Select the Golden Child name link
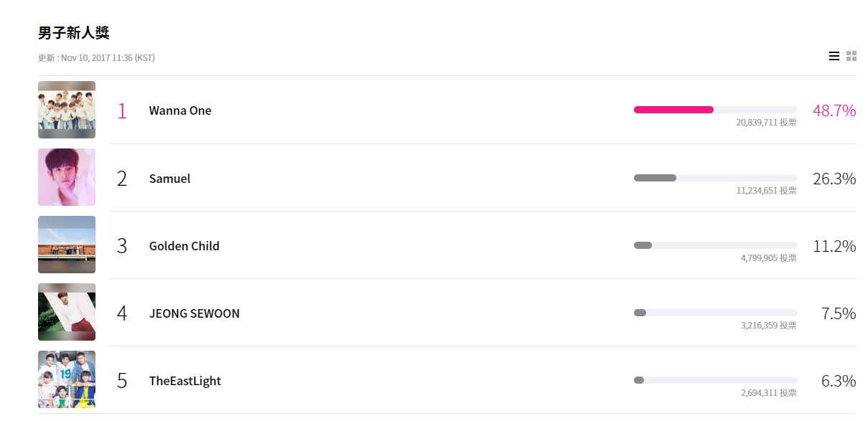This screenshot has height=421, width=868. [185, 246]
